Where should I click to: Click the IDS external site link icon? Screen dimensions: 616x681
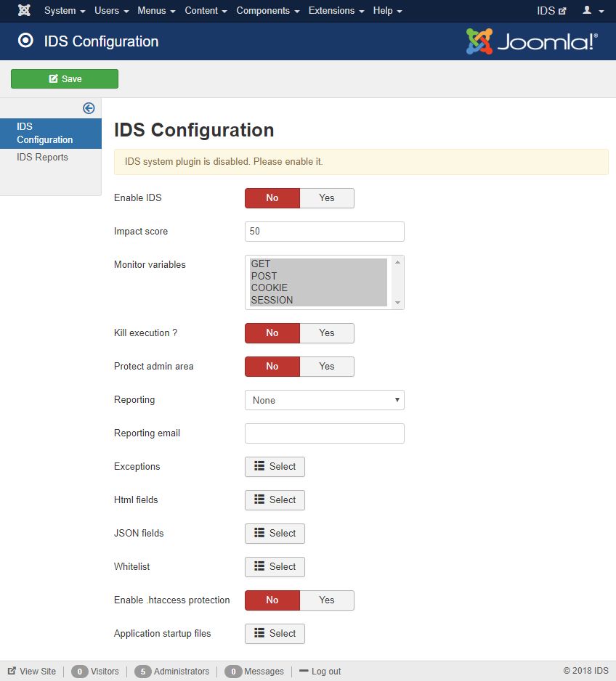[562, 11]
